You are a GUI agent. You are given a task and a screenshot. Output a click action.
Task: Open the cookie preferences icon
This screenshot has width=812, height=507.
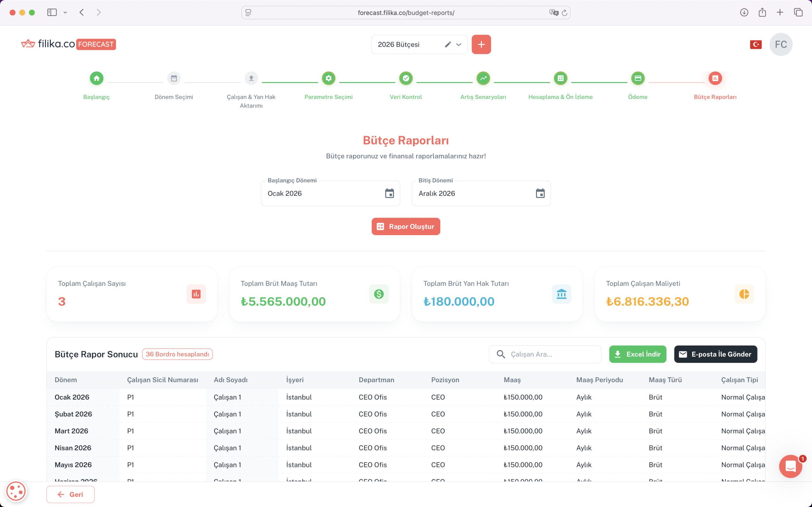click(16, 491)
